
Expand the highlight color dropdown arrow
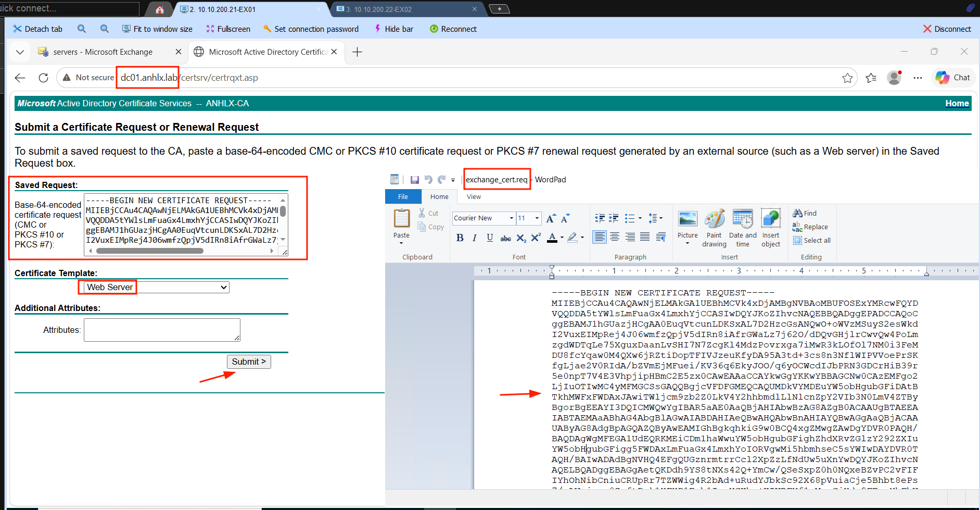582,238
